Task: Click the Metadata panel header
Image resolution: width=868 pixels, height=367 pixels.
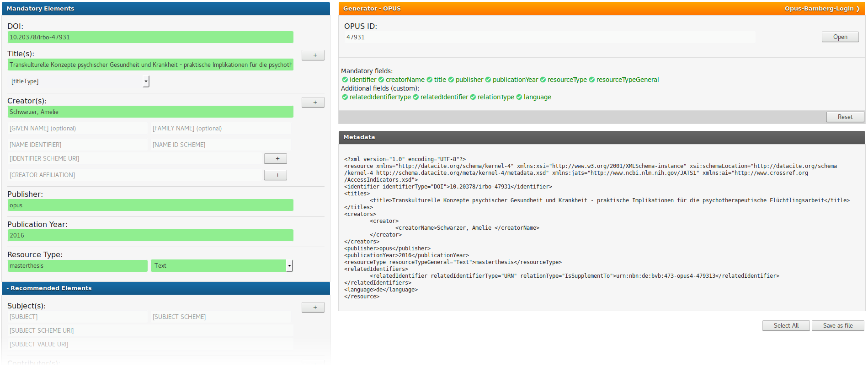Action: tap(602, 137)
